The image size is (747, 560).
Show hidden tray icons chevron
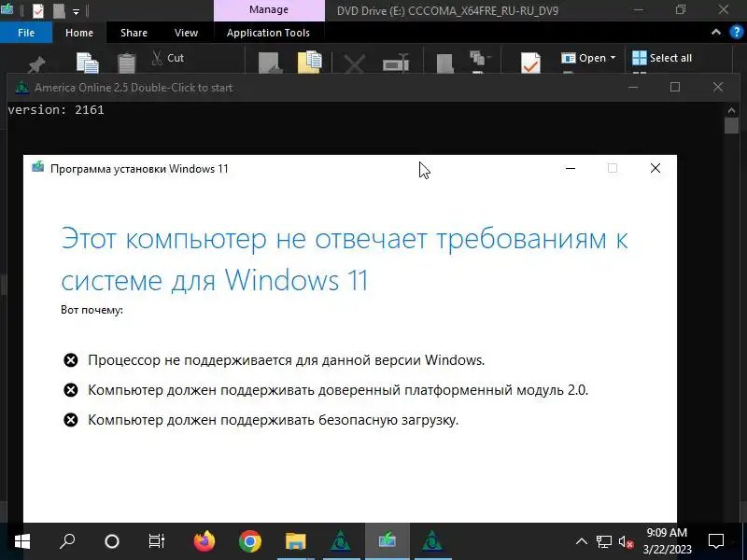coord(581,541)
